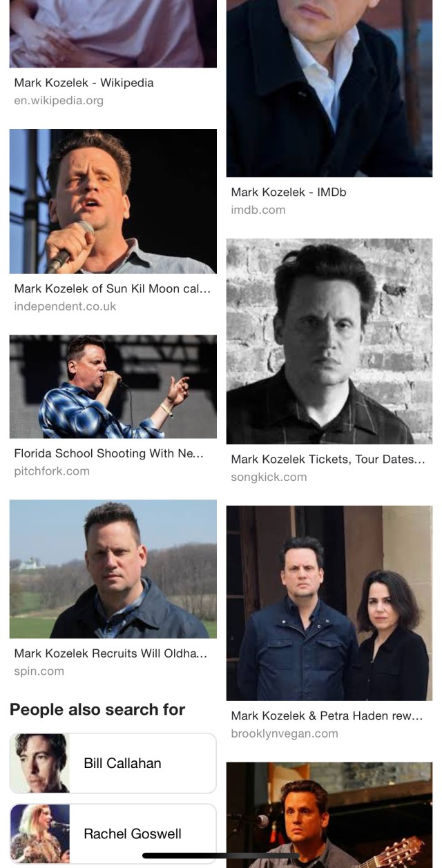Open the 'Mark Kozelek - Wikipedia' title link

[x=84, y=83]
